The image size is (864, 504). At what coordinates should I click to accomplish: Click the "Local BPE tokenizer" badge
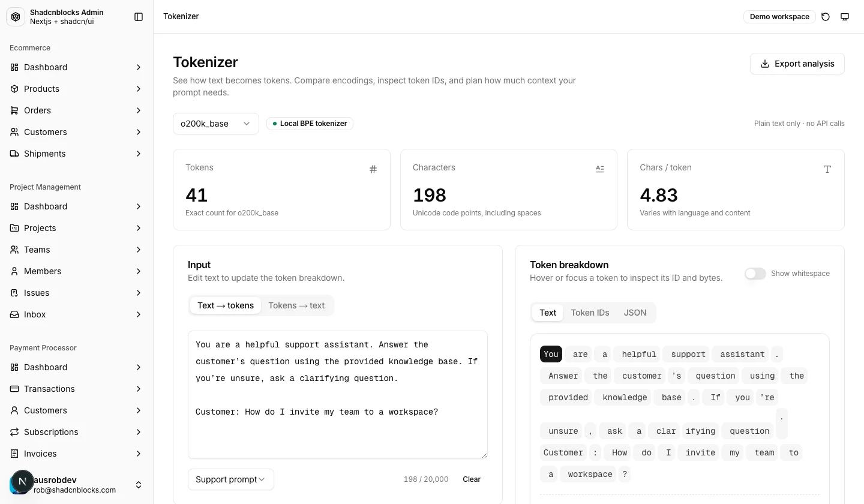(x=310, y=124)
